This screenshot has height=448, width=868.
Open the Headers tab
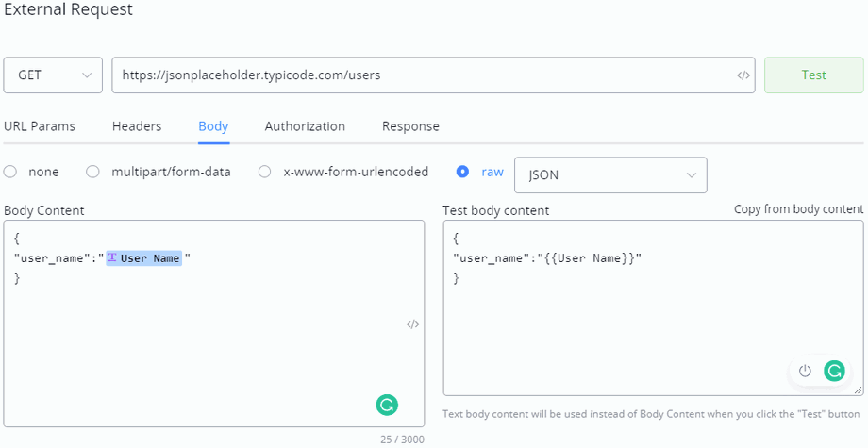137,126
